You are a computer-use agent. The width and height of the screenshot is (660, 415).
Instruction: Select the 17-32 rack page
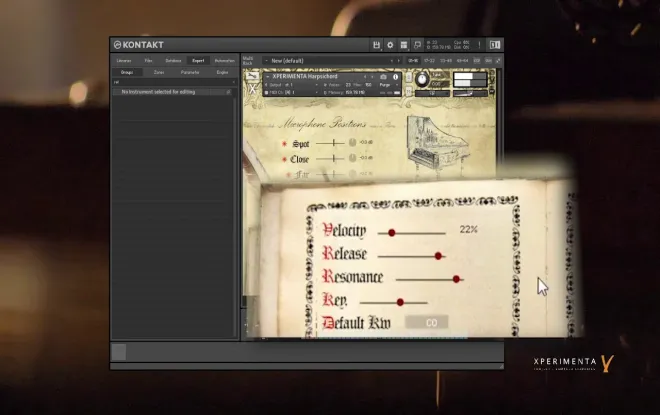click(429, 61)
